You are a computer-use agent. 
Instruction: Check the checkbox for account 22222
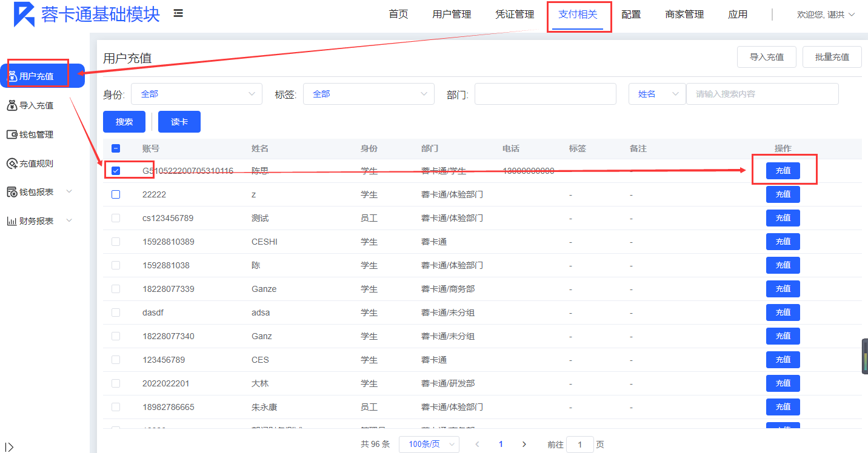[116, 194]
